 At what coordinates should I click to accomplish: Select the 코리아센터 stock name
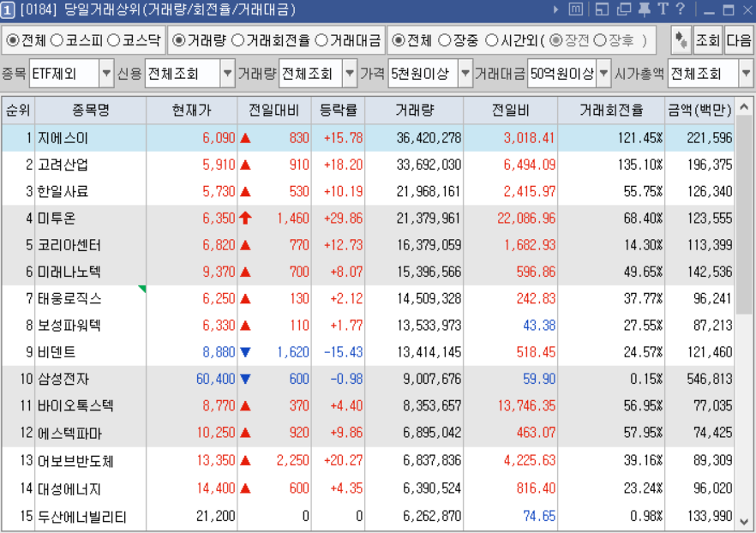pyautogui.click(x=69, y=245)
